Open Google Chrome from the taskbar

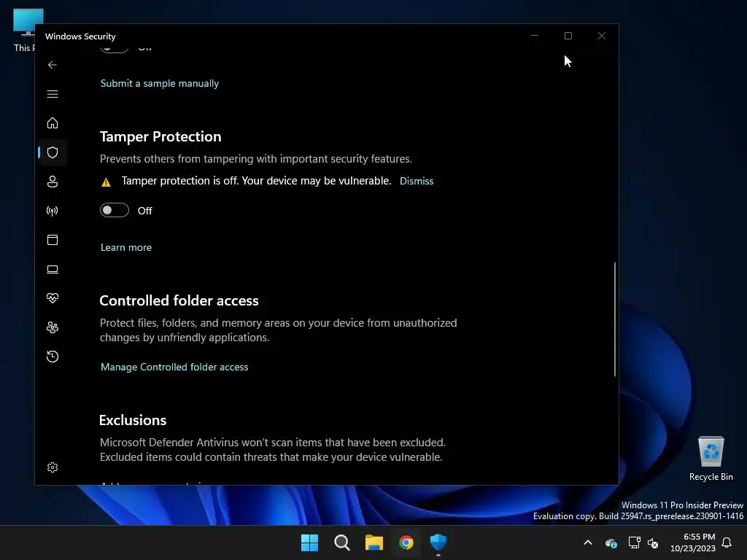pos(406,542)
